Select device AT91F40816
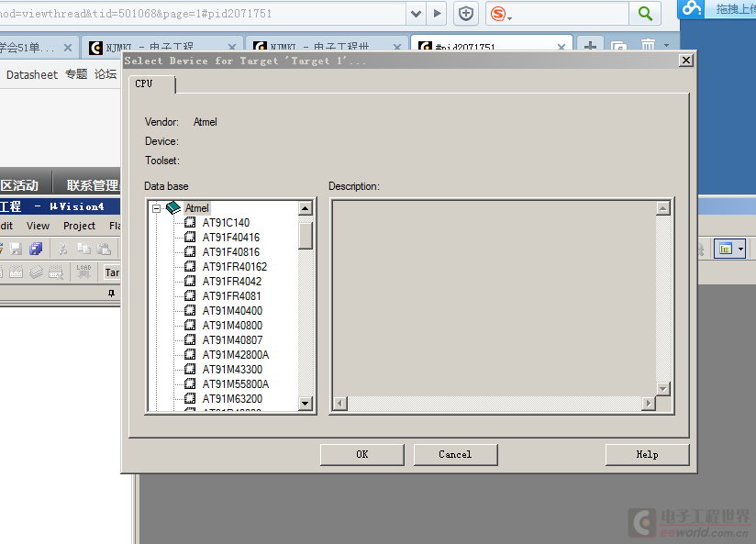This screenshot has height=544, width=756. click(x=231, y=252)
